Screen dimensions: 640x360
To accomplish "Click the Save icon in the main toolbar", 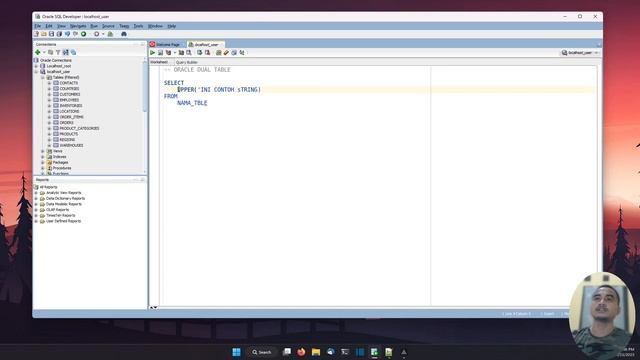I will [x=51, y=34].
